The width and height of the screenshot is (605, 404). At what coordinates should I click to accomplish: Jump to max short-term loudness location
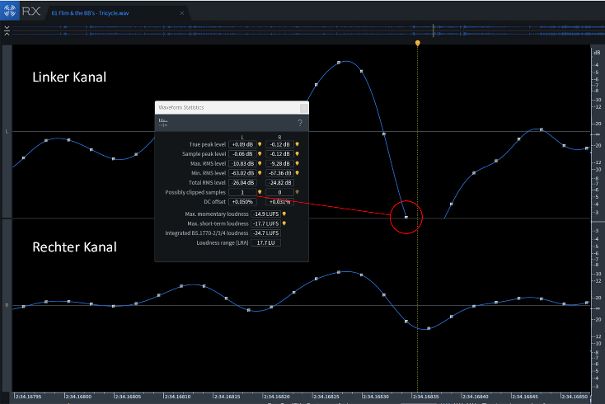point(284,223)
